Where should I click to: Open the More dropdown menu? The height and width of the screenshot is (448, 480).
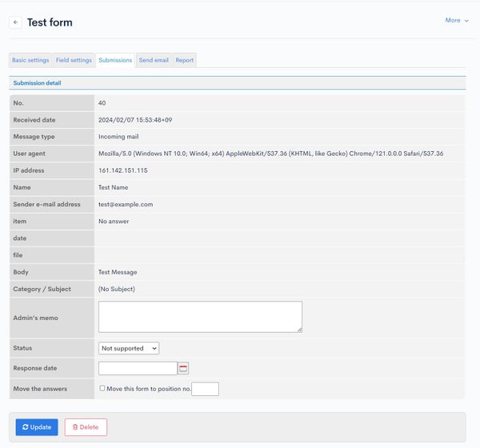pyautogui.click(x=457, y=21)
